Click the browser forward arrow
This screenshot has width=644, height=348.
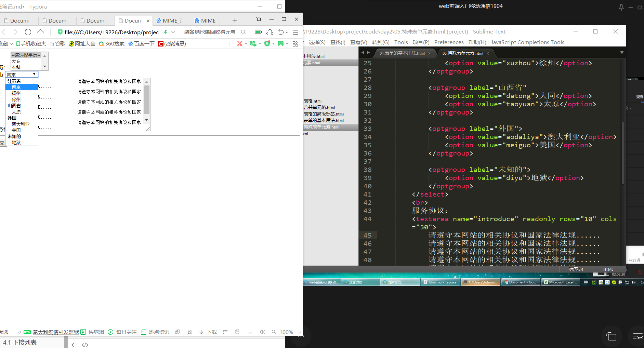coord(15,32)
